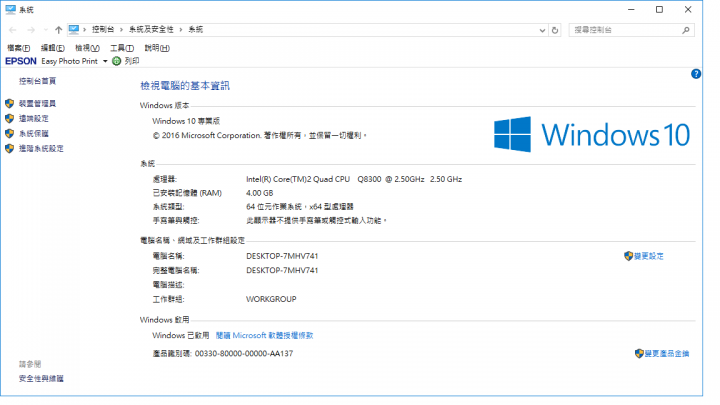The height and width of the screenshot is (405, 720).
Task: Open 控制台首頁 link in sidebar
Action: pyautogui.click(x=37, y=81)
